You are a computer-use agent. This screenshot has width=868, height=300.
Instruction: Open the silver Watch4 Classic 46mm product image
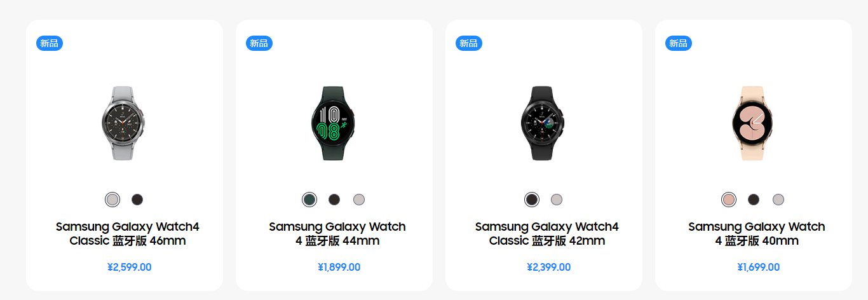[123, 123]
